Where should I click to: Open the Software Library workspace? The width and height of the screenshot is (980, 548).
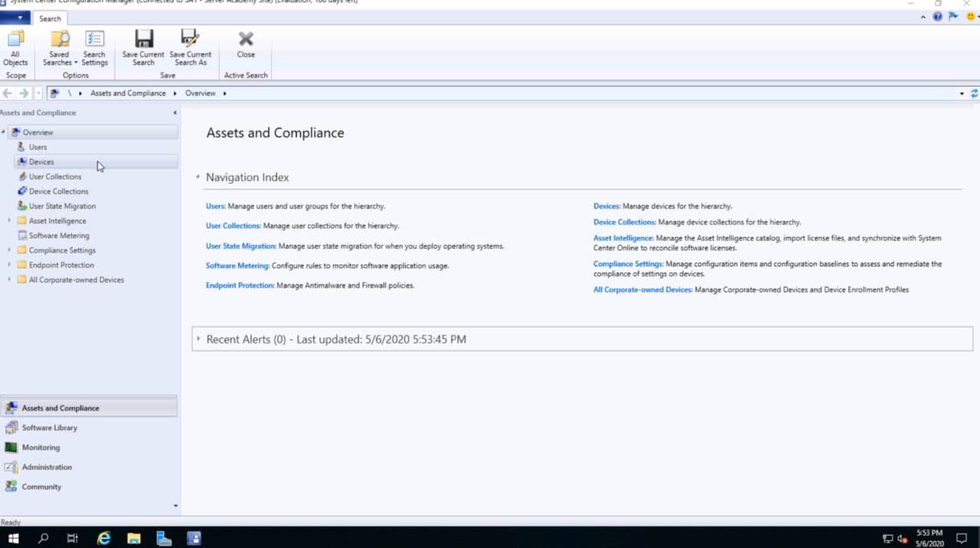pyautogui.click(x=49, y=428)
